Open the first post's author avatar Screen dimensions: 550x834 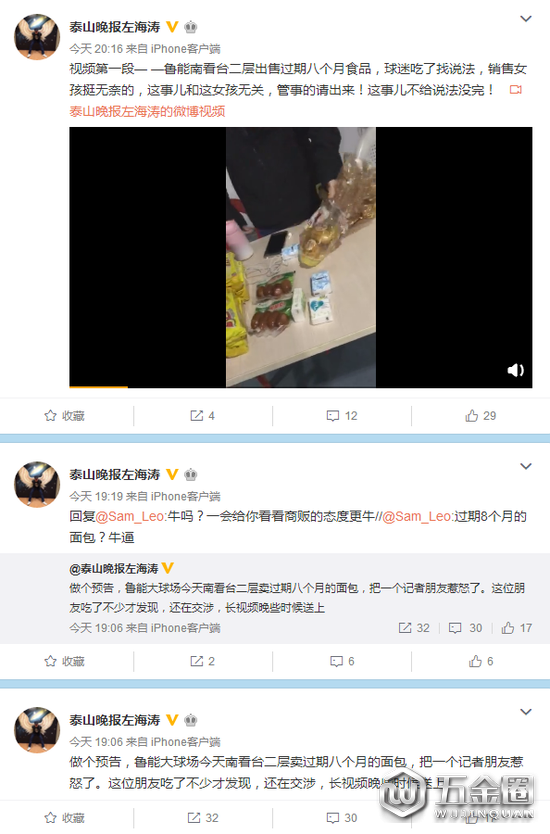[x=37, y=37]
